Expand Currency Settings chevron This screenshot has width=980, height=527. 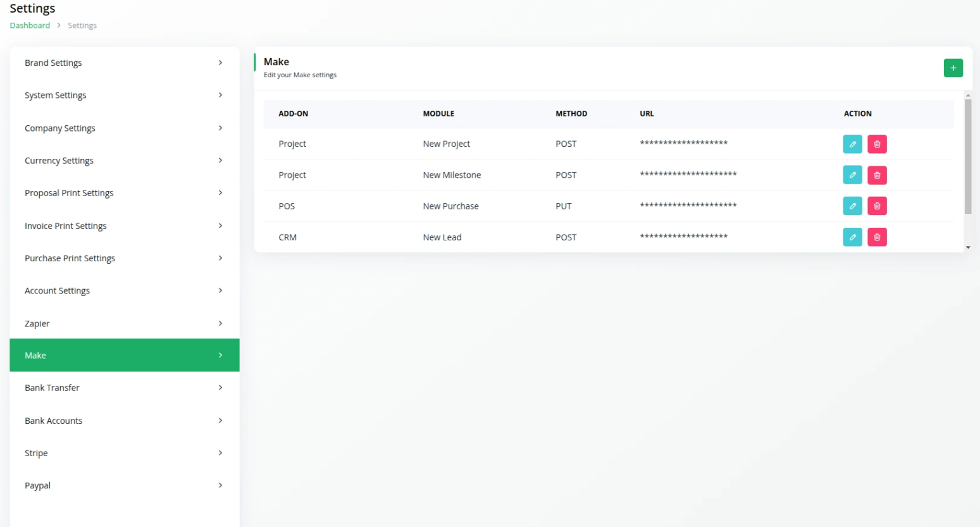pyautogui.click(x=220, y=160)
